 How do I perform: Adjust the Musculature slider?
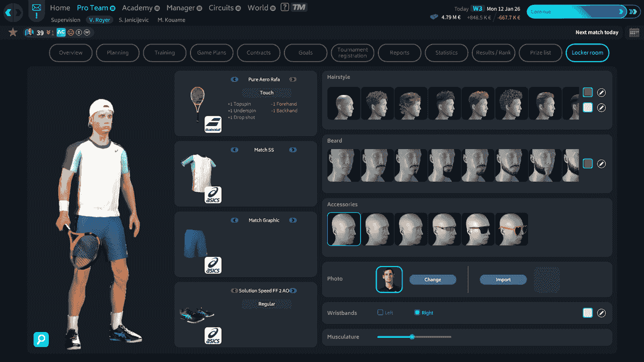pos(414,337)
